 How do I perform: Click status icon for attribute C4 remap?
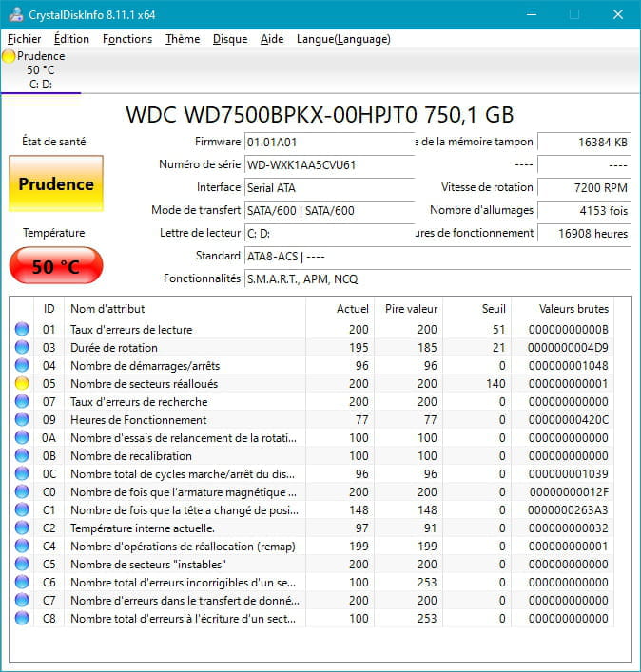[22, 546]
